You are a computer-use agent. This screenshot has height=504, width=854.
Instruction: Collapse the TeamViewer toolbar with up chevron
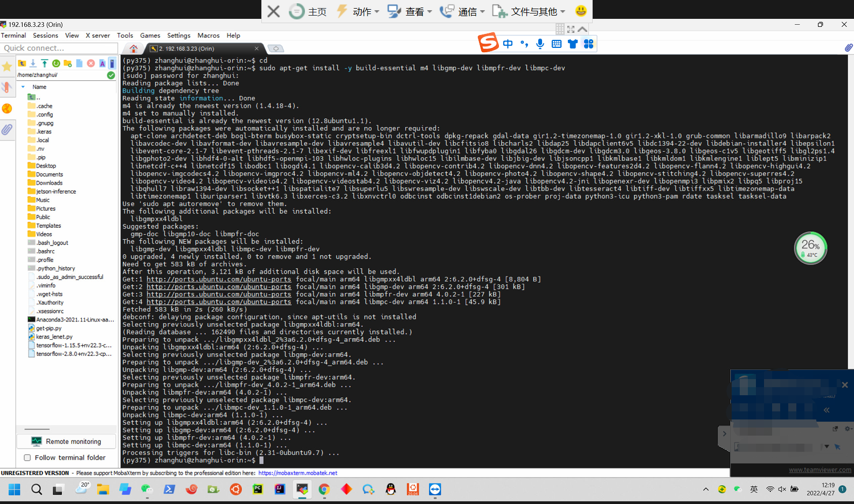point(582,29)
